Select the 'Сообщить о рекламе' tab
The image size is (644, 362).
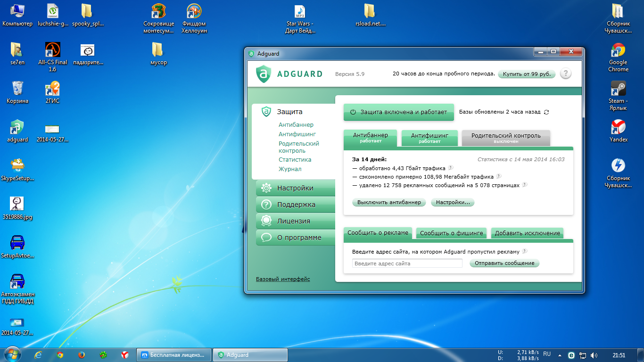[x=378, y=233]
